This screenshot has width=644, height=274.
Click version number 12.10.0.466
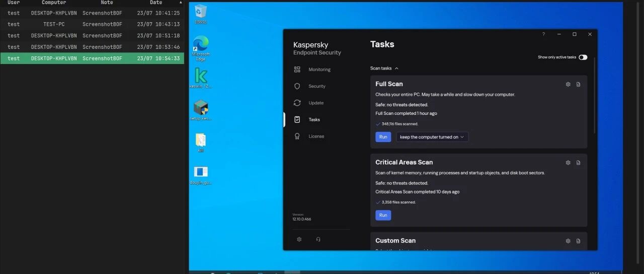pos(302,219)
